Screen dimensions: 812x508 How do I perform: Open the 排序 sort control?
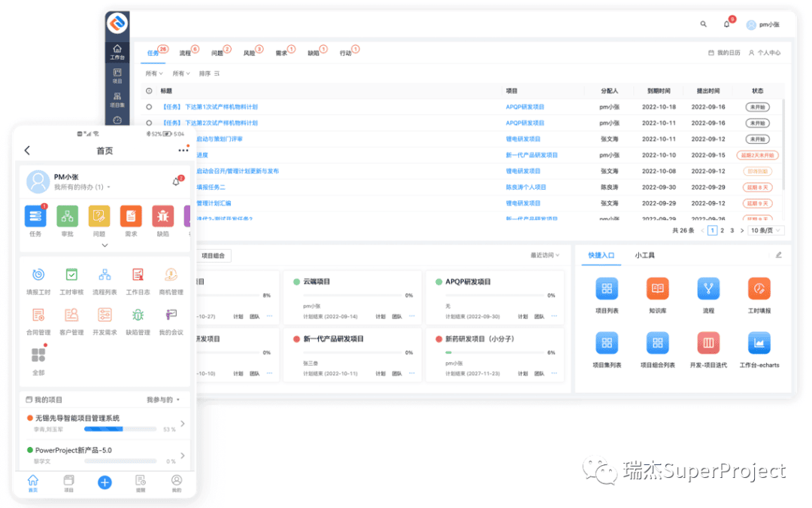[209, 74]
